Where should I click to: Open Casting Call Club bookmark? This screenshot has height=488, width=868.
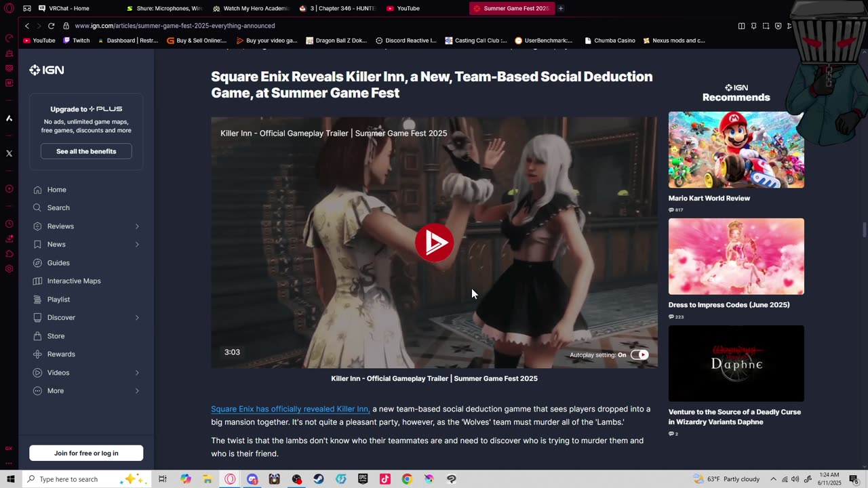(476, 41)
